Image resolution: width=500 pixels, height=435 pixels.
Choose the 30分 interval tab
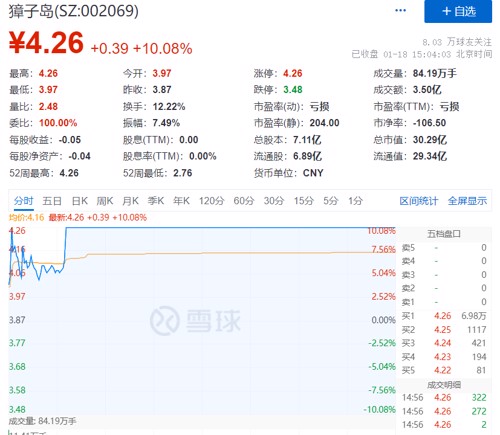tap(274, 201)
